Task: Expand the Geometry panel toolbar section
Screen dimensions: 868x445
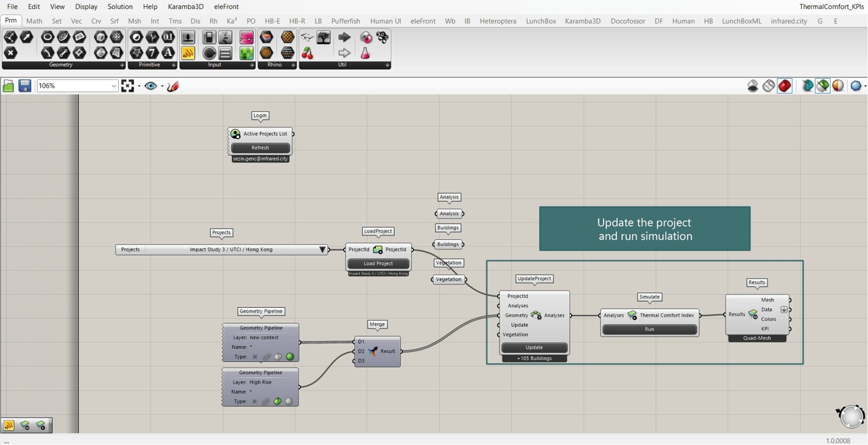Action: click(x=122, y=65)
